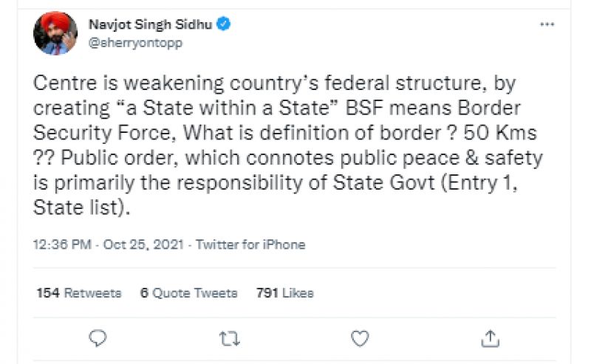The width and height of the screenshot is (591, 364).
Task: Click the reply speech bubble icon
Action: 98,338
